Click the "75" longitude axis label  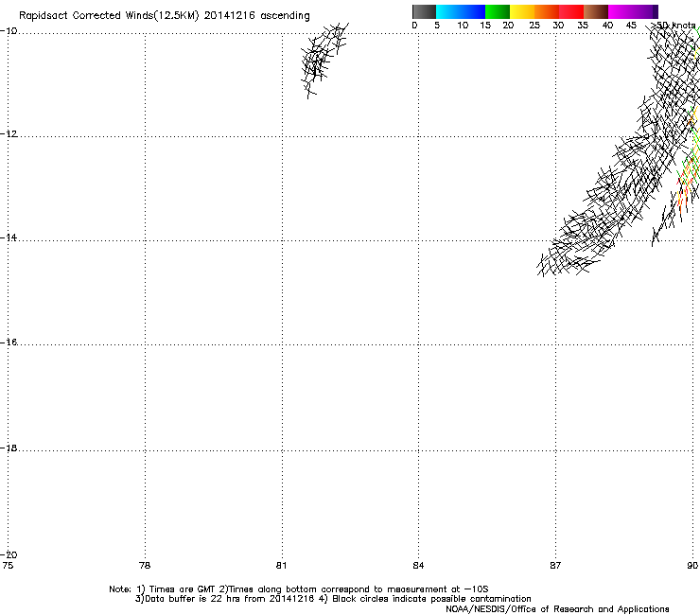coord(8,566)
